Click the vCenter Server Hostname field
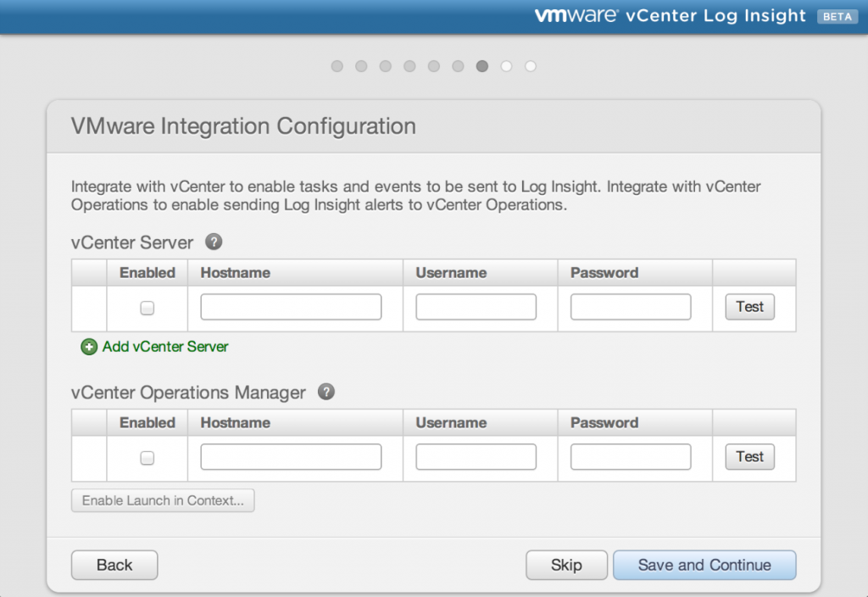The width and height of the screenshot is (868, 597). pyautogui.click(x=292, y=307)
